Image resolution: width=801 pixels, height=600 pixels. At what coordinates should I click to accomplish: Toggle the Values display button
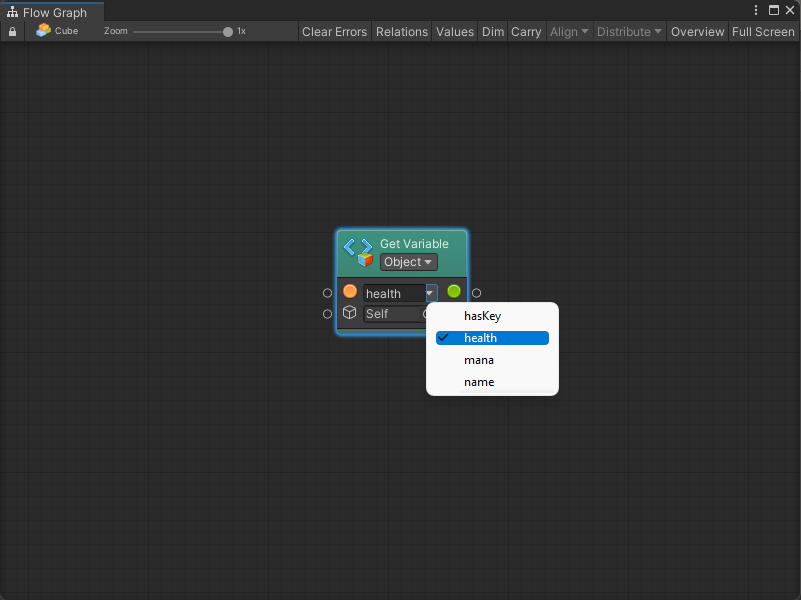455,32
